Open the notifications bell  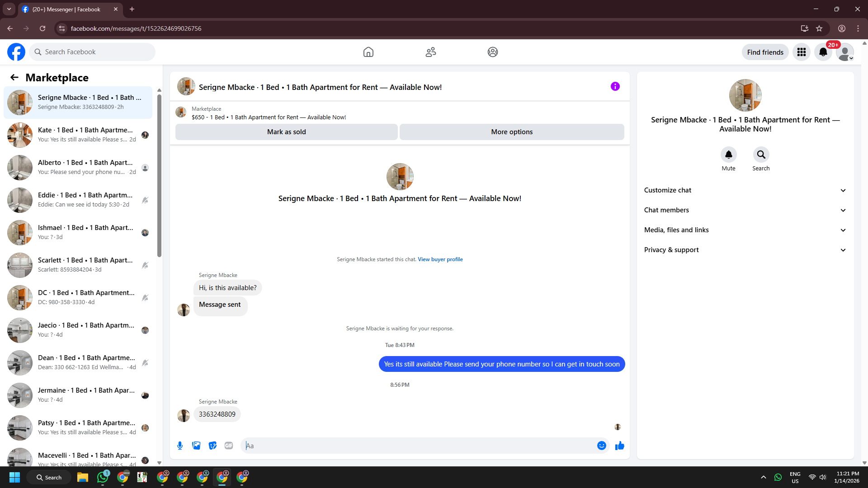click(823, 52)
